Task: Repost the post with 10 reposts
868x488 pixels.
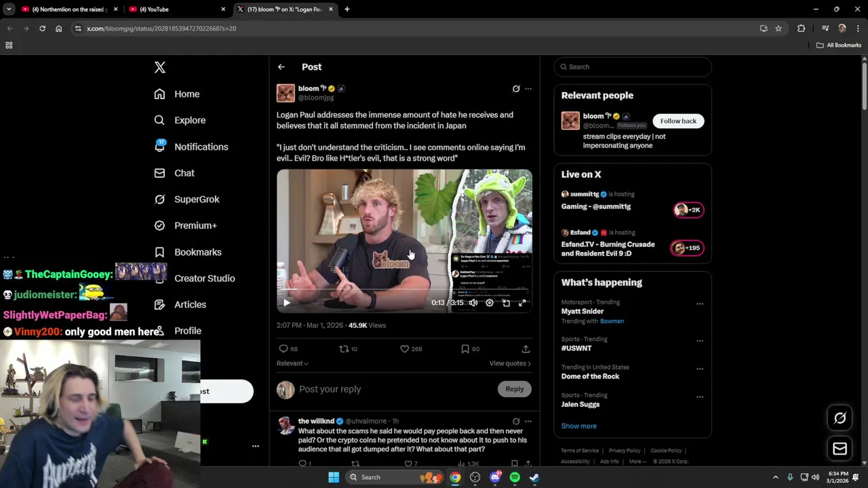Action: pyautogui.click(x=349, y=349)
